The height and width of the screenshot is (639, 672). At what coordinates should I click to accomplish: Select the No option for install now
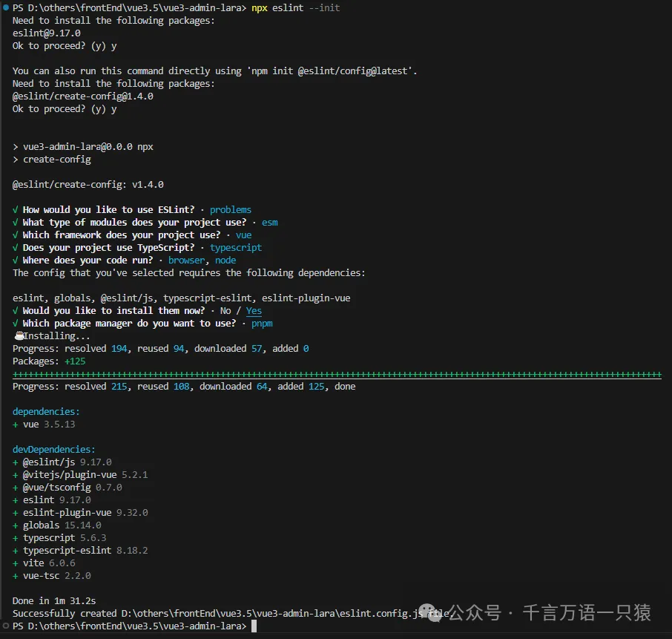coord(225,311)
